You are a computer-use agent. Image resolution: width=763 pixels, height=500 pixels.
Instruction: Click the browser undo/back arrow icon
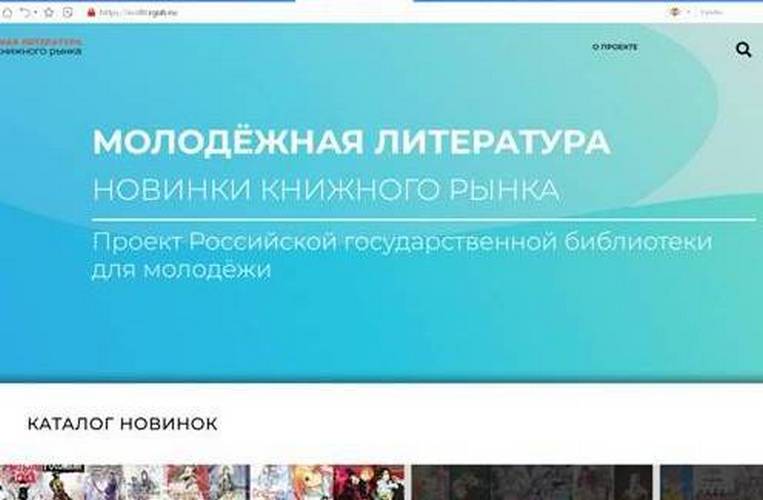25,13
